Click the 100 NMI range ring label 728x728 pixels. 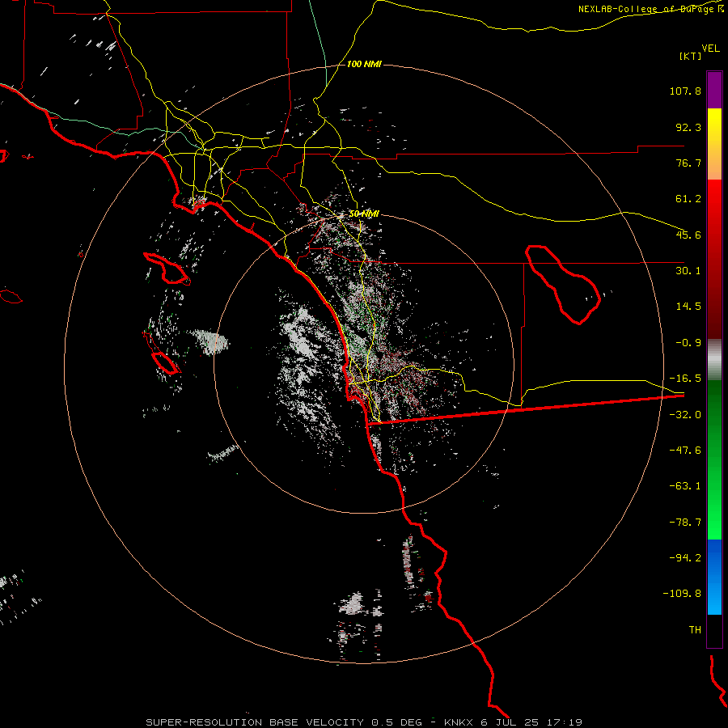[x=364, y=64]
